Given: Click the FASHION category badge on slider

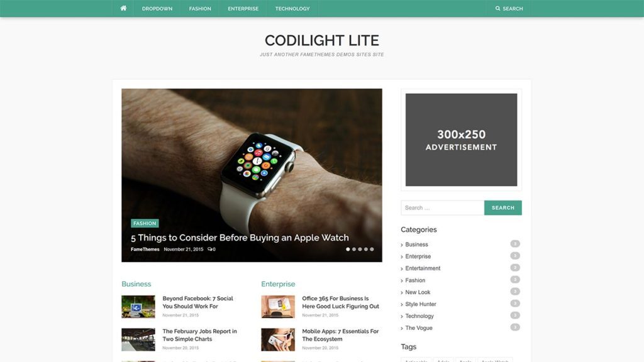Looking at the screenshot, I should [x=145, y=223].
